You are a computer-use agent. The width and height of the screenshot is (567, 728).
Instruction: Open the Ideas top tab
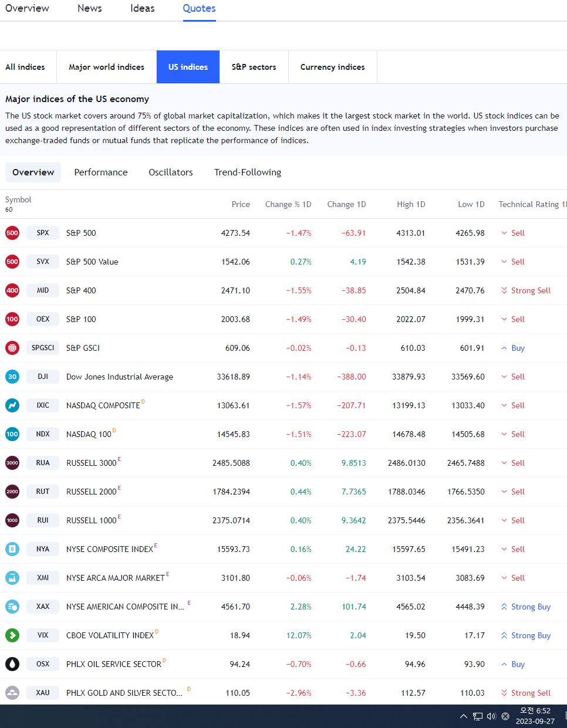pyautogui.click(x=143, y=8)
